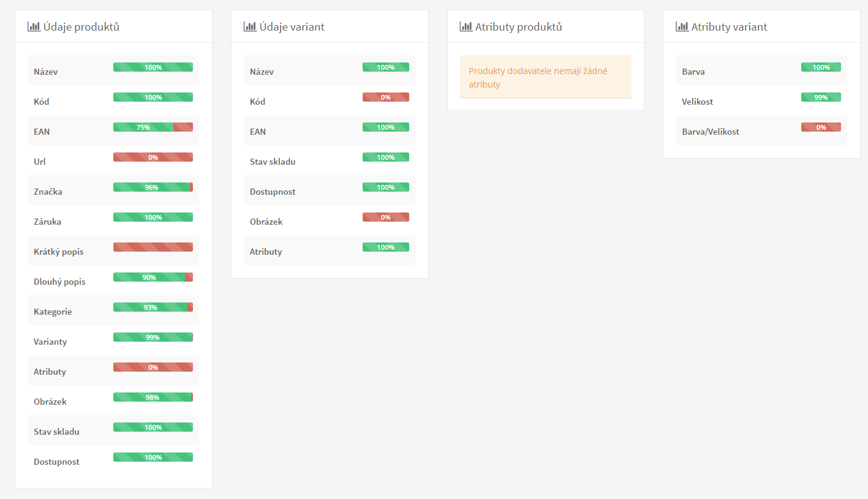868x499 pixels.
Task: Click the Značka 96% progress bar
Action: point(153,187)
